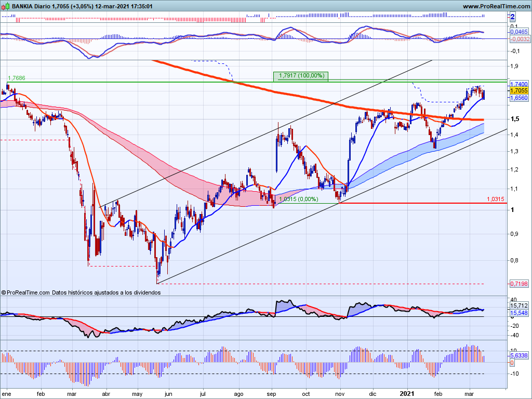The width and height of the screenshot is (532, 399).
Task: Click the 'oct' month on time axis
Action: [x=305, y=394]
